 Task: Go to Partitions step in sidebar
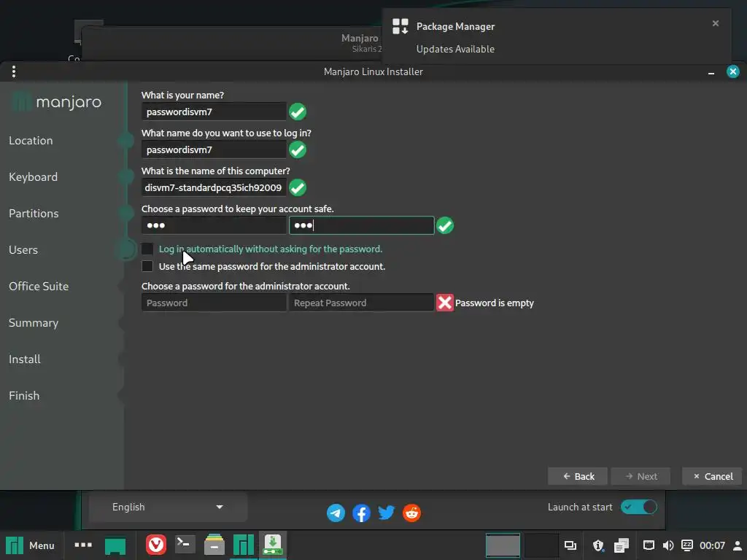pos(34,214)
